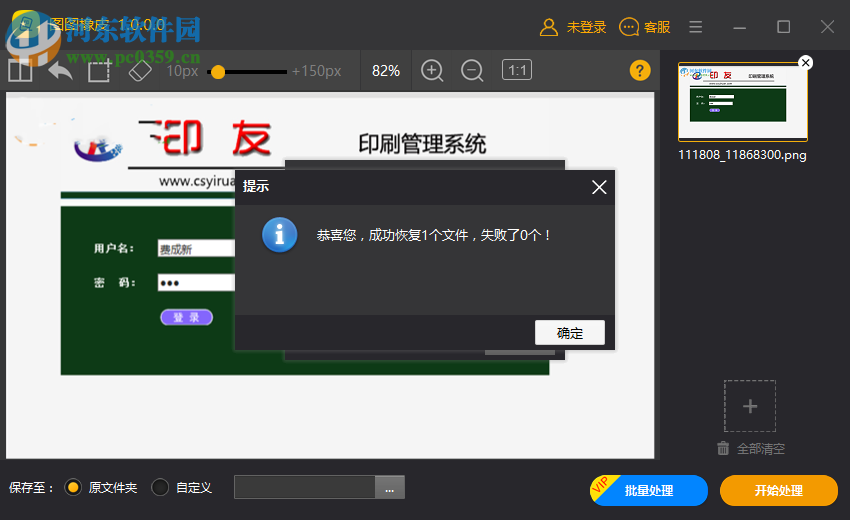Browse folder with the ... button
Image resolution: width=850 pixels, height=520 pixels.
coord(390,487)
